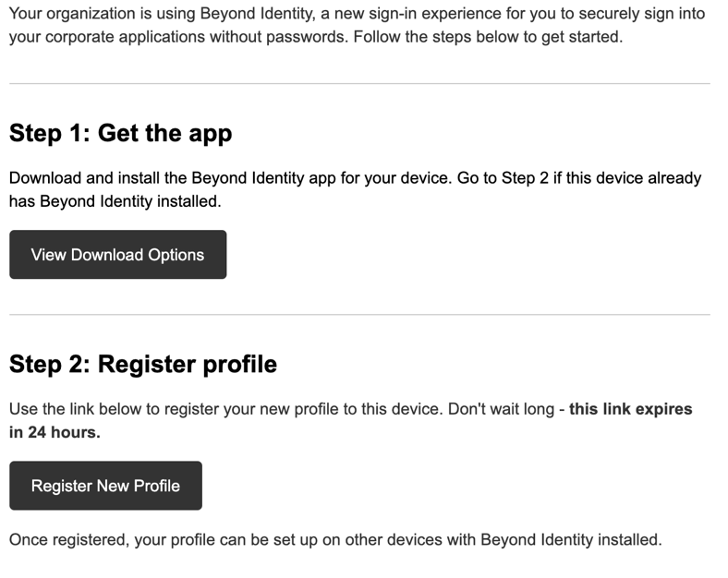Click the 'in 24 hours.' bold text
Screen dimensions: 728x578
click(x=55, y=432)
